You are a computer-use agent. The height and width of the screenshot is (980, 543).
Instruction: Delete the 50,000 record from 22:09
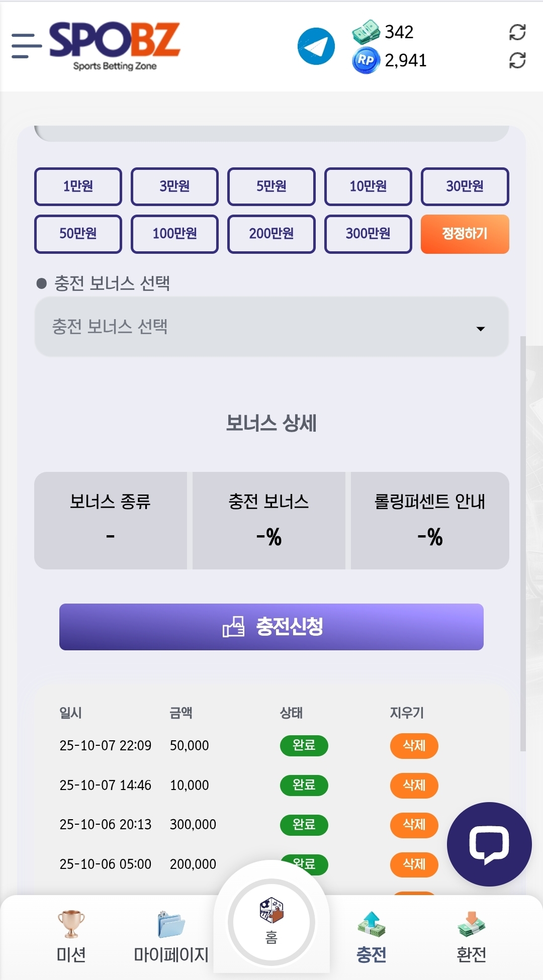[414, 746]
